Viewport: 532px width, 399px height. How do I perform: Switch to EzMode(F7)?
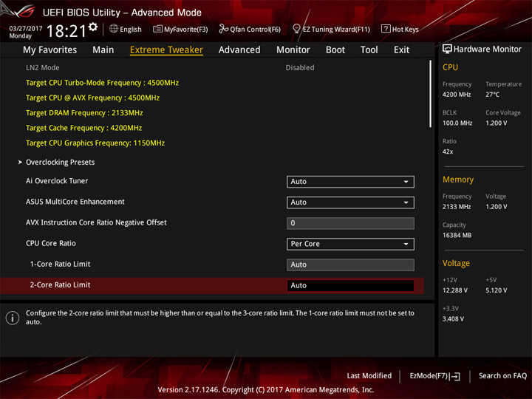435,376
